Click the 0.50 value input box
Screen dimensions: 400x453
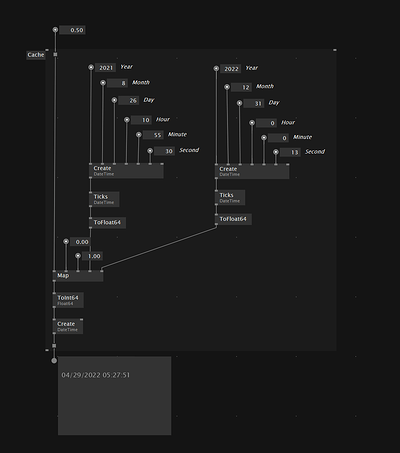coord(72,30)
